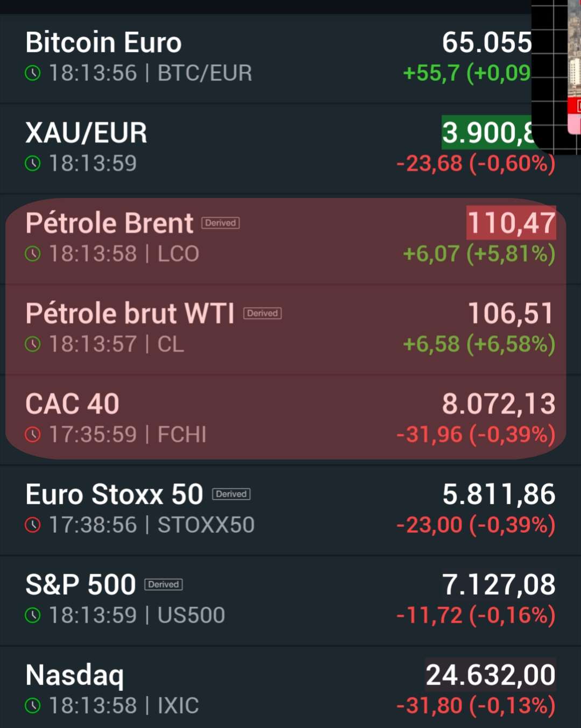Select the CAC 40 index name
Viewport: 581px width, 728px height.
click(72, 404)
